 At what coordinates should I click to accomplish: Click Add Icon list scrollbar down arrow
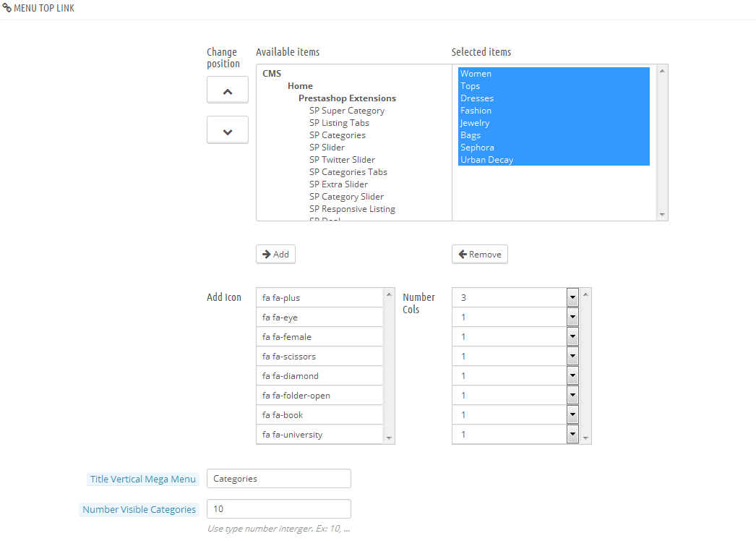point(389,438)
